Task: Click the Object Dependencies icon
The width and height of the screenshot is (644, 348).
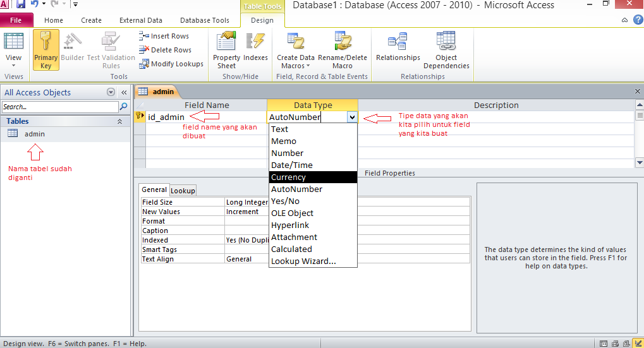Action: 446,51
